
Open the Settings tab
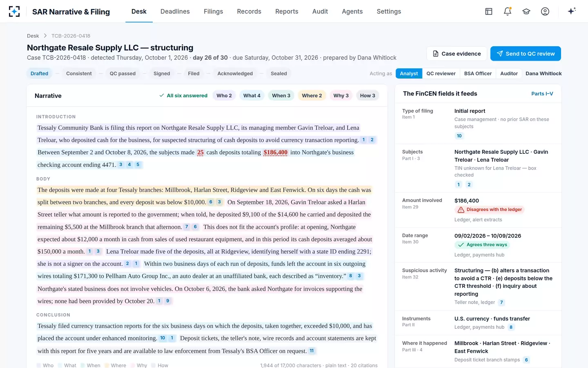389,11
